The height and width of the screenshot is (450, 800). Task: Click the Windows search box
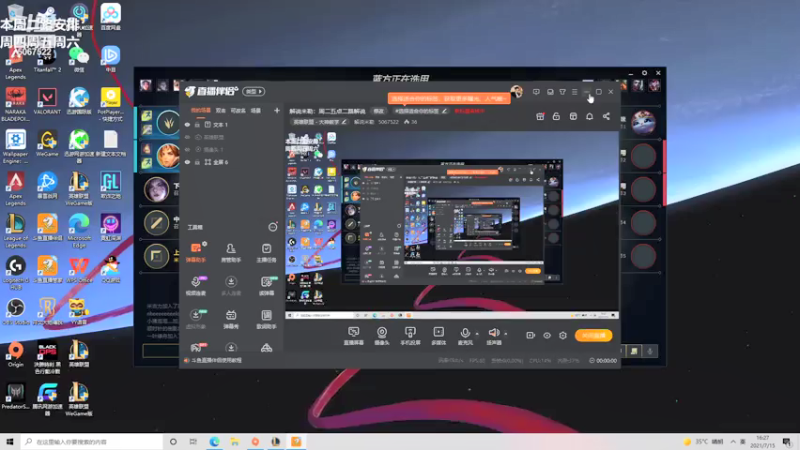pyautogui.click(x=92, y=441)
